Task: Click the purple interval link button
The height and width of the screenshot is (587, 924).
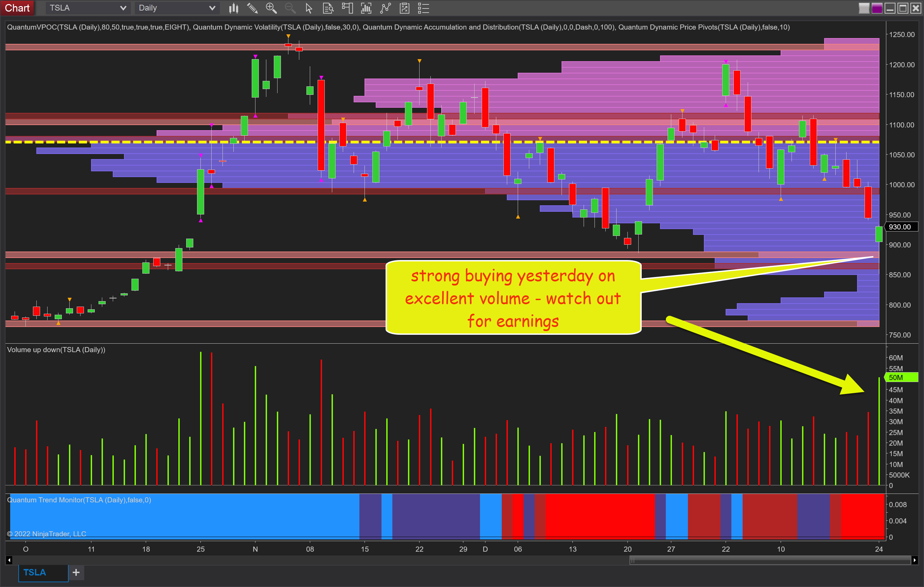Action: point(877,8)
